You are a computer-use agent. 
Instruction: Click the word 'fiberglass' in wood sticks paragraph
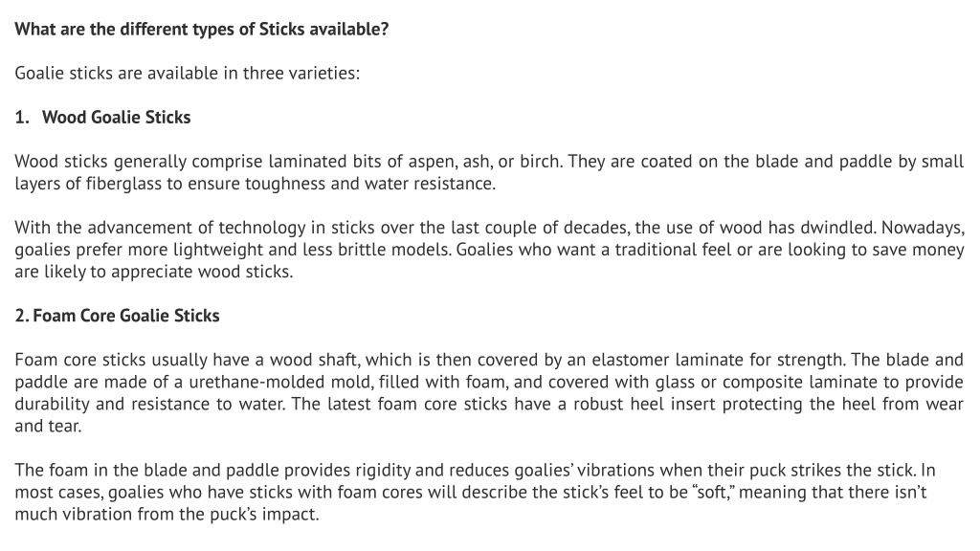pos(123,184)
